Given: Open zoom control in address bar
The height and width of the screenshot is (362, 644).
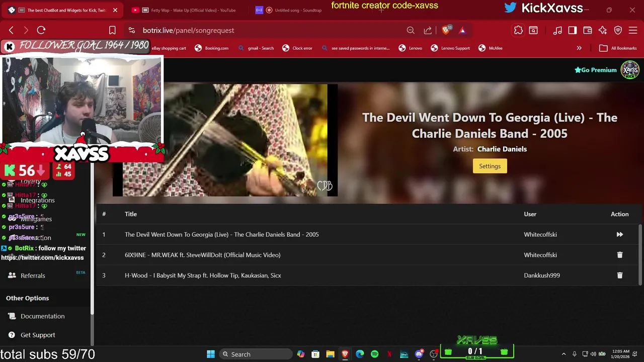Looking at the screenshot, I should tap(411, 30).
